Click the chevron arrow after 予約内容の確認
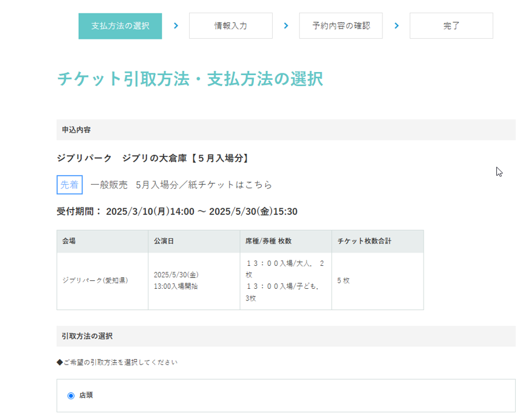Screen dimensions: 532x416 [397, 26]
